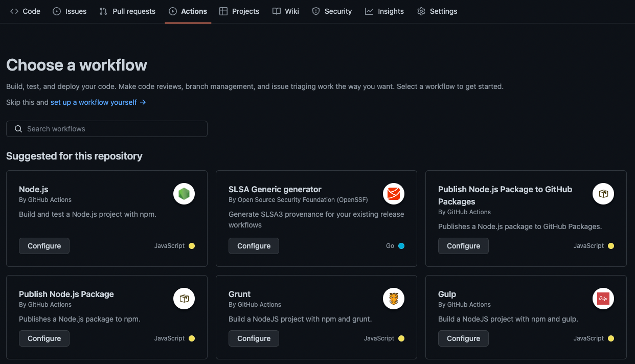Click the Projects table icon
This screenshot has height=364, width=635.
tap(223, 11)
